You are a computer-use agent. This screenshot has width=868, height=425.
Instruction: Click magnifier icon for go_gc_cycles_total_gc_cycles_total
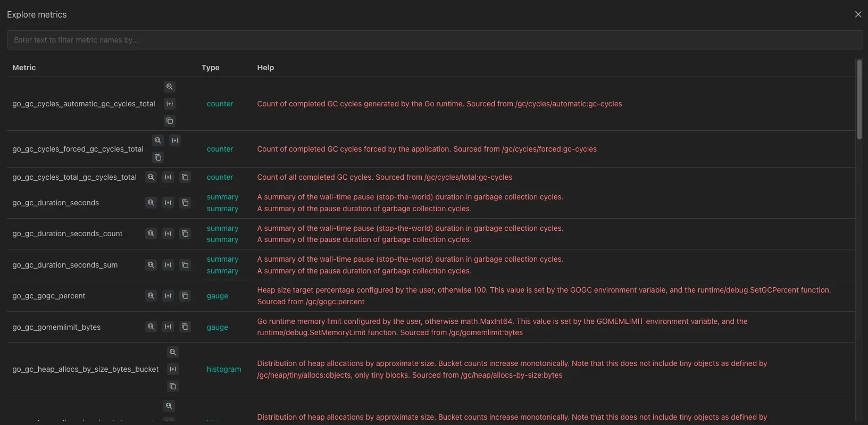151,177
